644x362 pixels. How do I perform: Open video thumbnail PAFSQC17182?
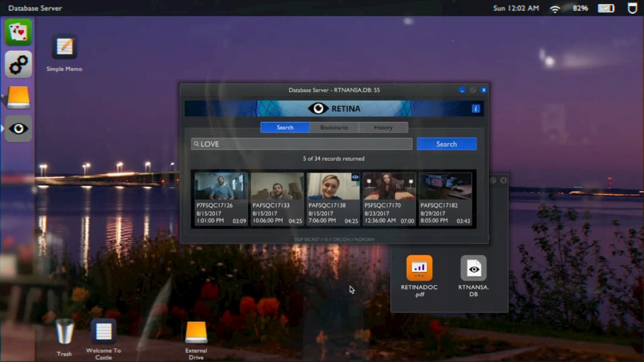[x=445, y=198]
